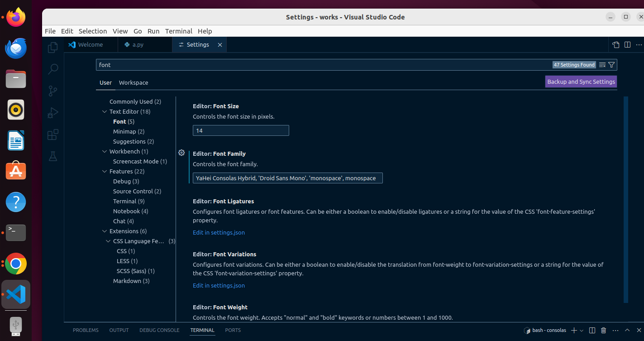644x341 pixels.
Task: Open editor More Actions ellipsis menu
Action: [x=639, y=45]
